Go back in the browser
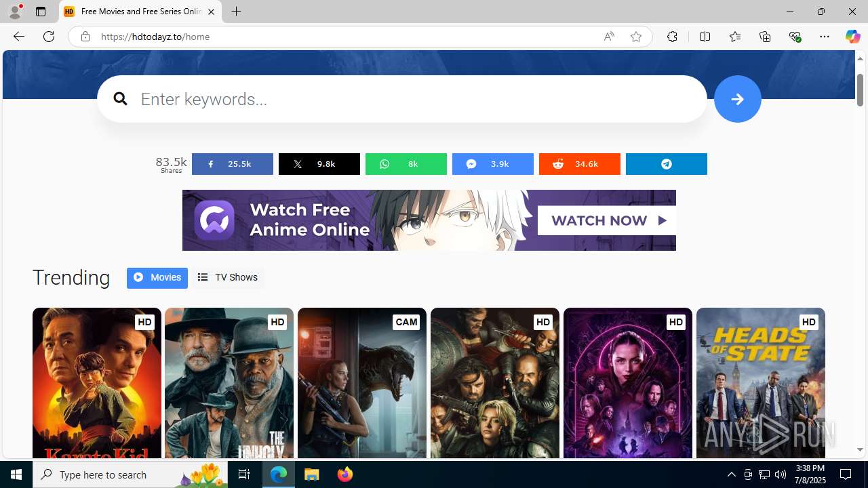The image size is (868, 488). pos(18,37)
